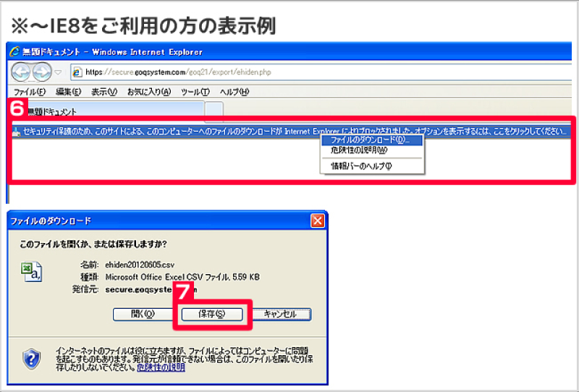Click the IE forward navigation arrow
Image resolution: width=579 pixels, height=392 pixels.
pyautogui.click(x=42, y=72)
